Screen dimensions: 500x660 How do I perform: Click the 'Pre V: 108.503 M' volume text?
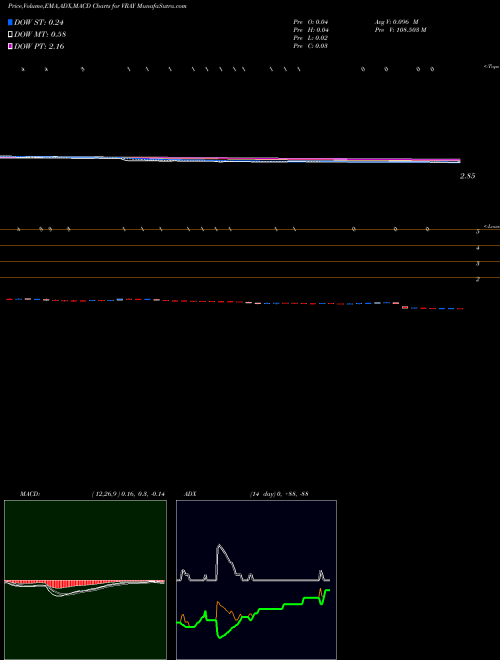pyautogui.click(x=401, y=30)
